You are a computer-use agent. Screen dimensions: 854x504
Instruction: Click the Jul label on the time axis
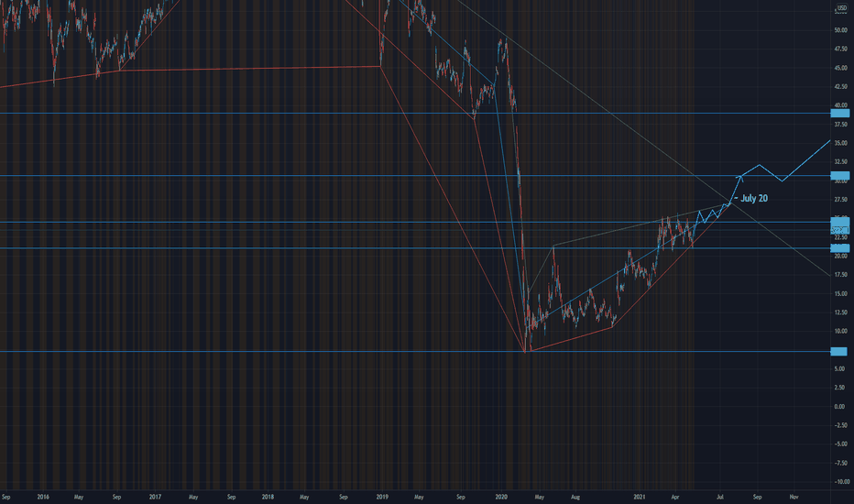tap(720, 497)
